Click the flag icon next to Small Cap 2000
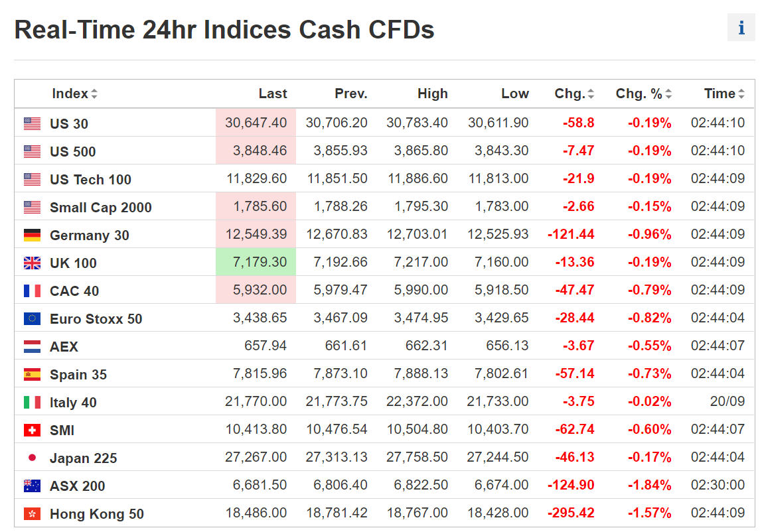This screenshot has width=760, height=532. 32,208
